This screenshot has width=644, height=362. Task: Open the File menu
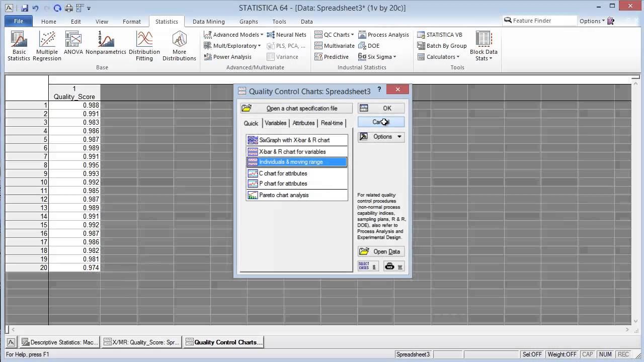click(x=19, y=21)
